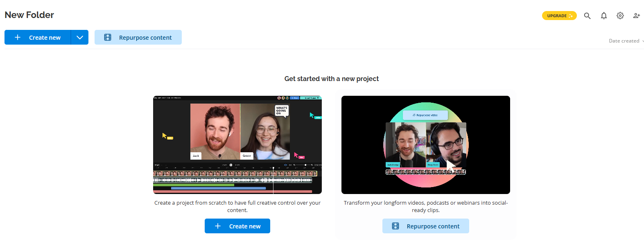Expand the Create new dropdown arrow
The image size is (644, 246).
click(80, 37)
